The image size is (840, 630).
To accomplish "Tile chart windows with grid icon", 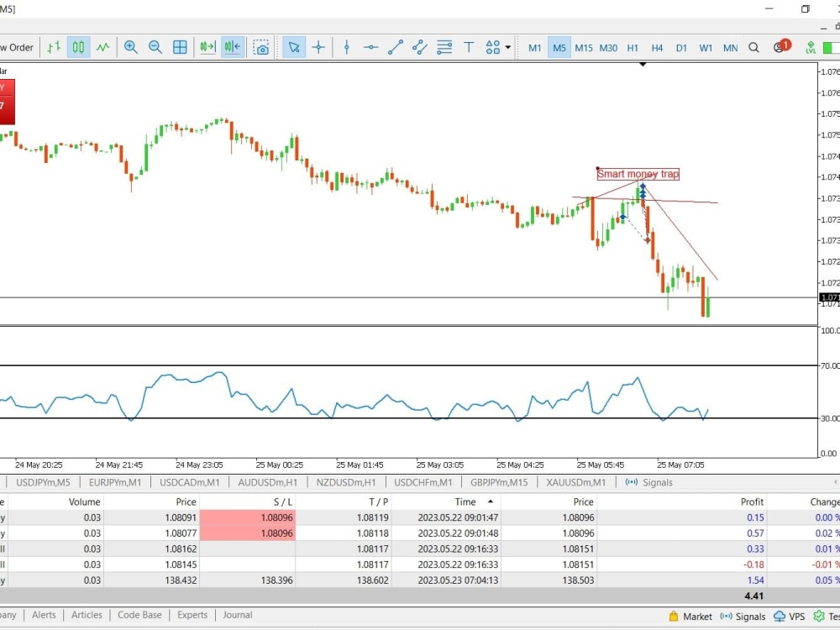I will click(180, 47).
